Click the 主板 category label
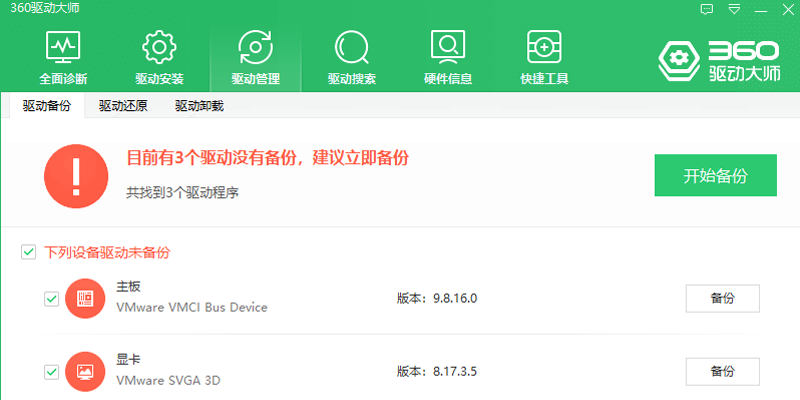The image size is (800, 400). (128, 287)
